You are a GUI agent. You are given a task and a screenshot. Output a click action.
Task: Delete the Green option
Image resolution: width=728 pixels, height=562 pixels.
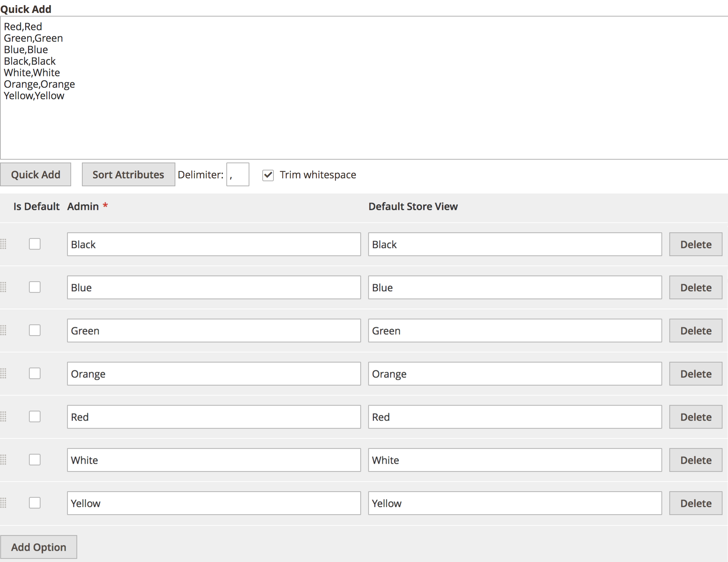[x=696, y=330]
